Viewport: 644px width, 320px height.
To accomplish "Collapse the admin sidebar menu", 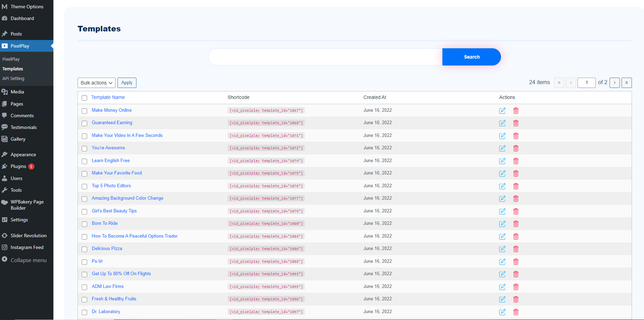I will click(x=28, y=260).
